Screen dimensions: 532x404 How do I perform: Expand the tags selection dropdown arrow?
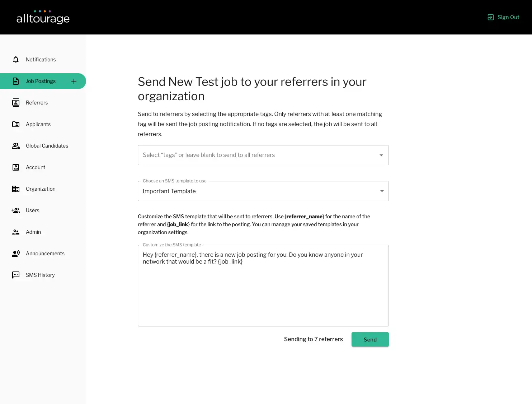tap(381, 155)
